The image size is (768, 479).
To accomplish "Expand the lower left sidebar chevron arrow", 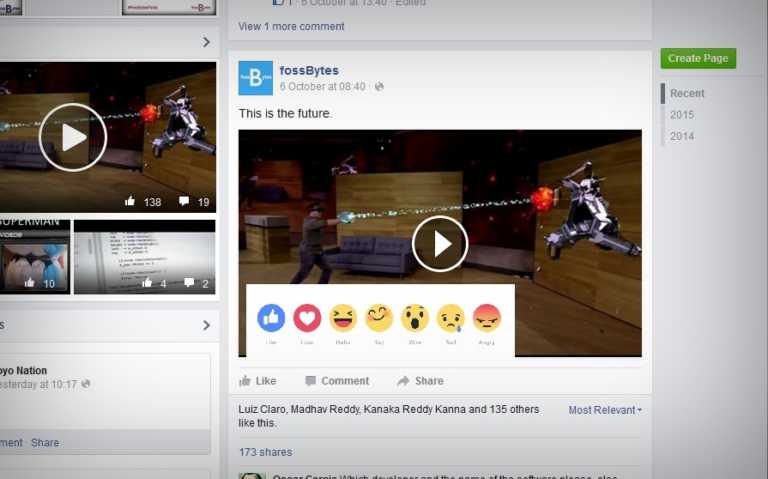I will tap(206, 325).
